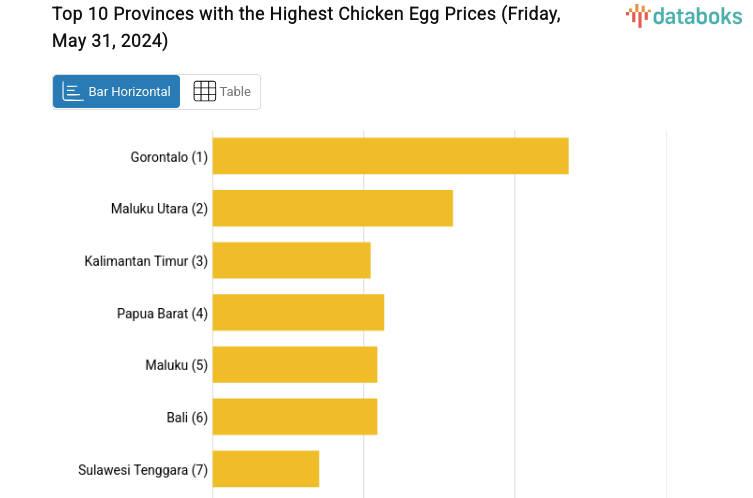Click the Bali bar
The height and width of the screenshot is (498, 753).
tap(294, 416)
